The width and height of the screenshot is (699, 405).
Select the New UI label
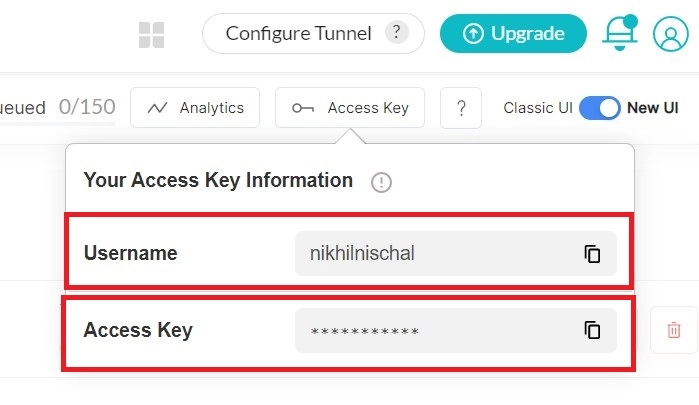click(x=652, y=108)
